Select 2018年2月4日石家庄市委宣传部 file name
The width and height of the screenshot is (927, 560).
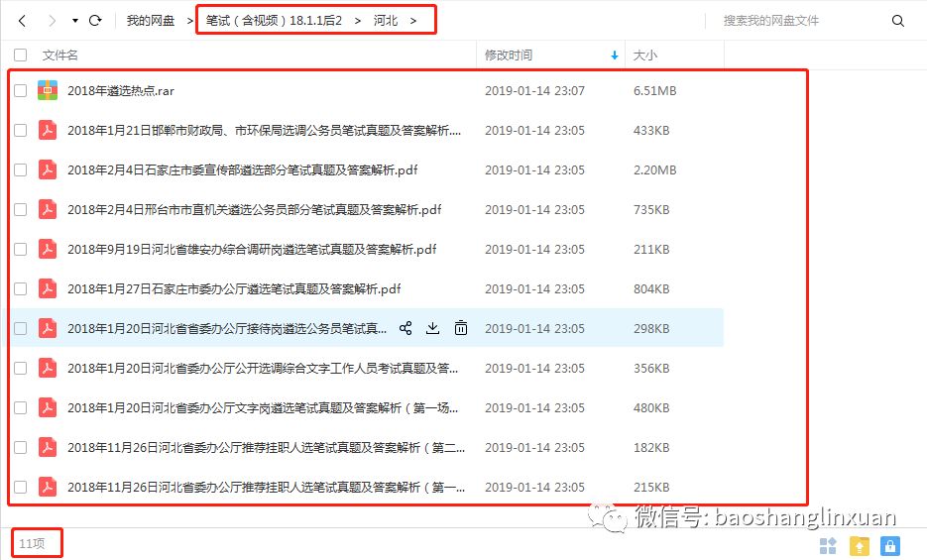(x=242, y=169)
